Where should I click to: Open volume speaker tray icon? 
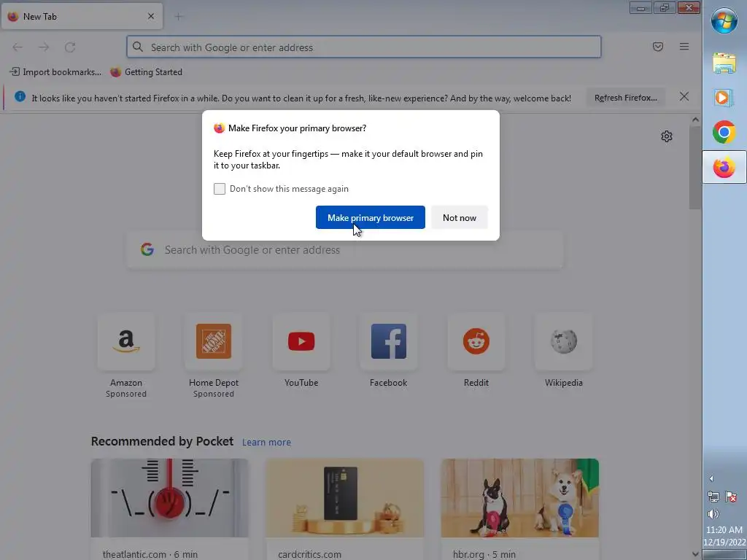click(713, 514)
